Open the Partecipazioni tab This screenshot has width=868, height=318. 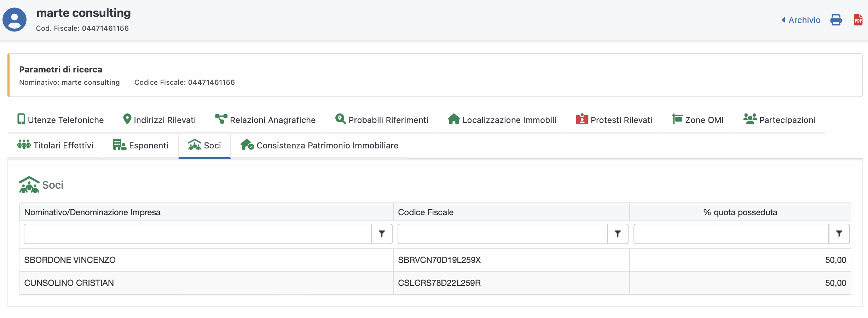point(779,120)
